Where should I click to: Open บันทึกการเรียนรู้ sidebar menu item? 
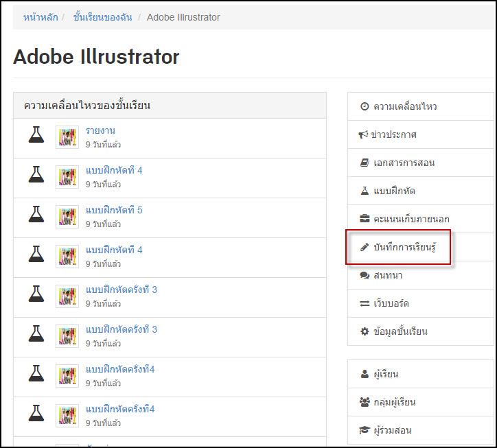tap(421, 247)
